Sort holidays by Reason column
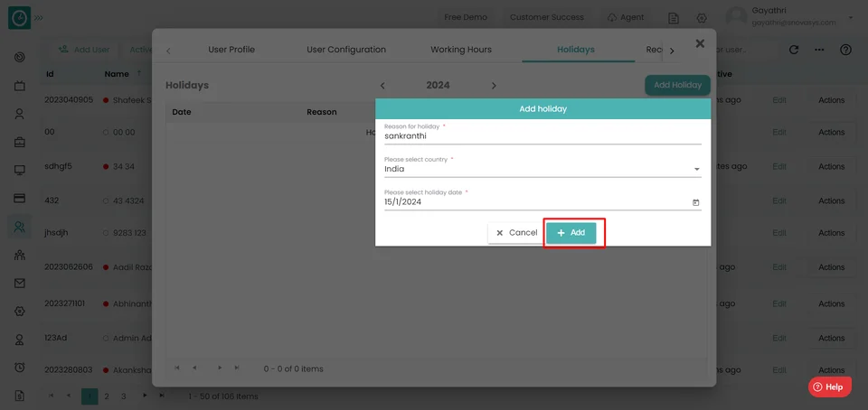868x410 pixels. pyautogui.click(x=322, y=112)
